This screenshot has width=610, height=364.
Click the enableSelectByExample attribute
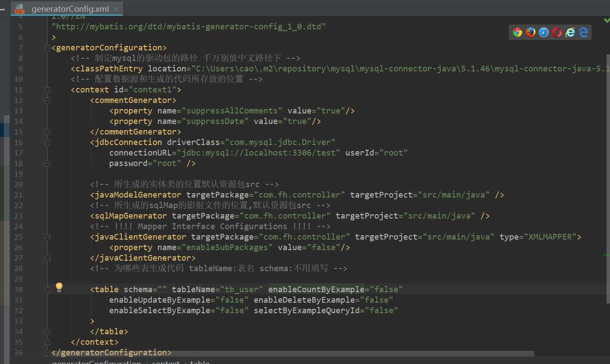[179, 311]
